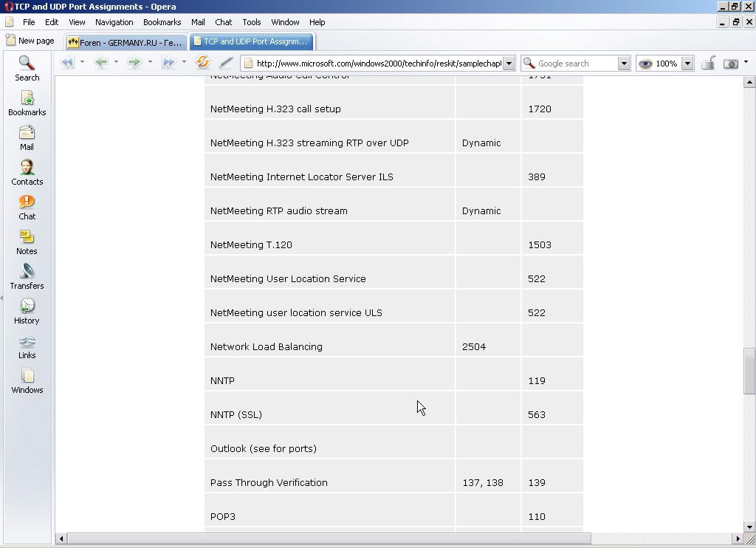
Task: Open the Windows panel
Action: pyautogui.click(x=27, y=381)
